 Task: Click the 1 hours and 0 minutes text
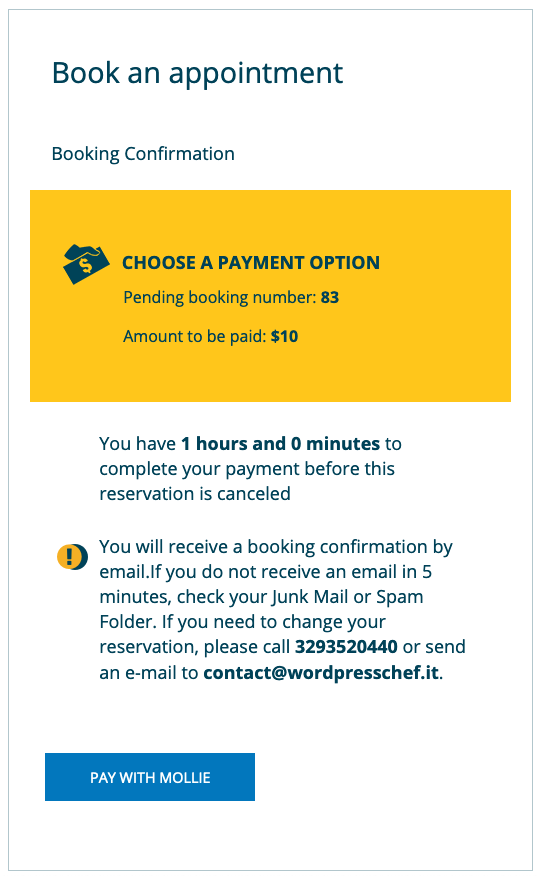pyautogui.click(x=280, y=444)
